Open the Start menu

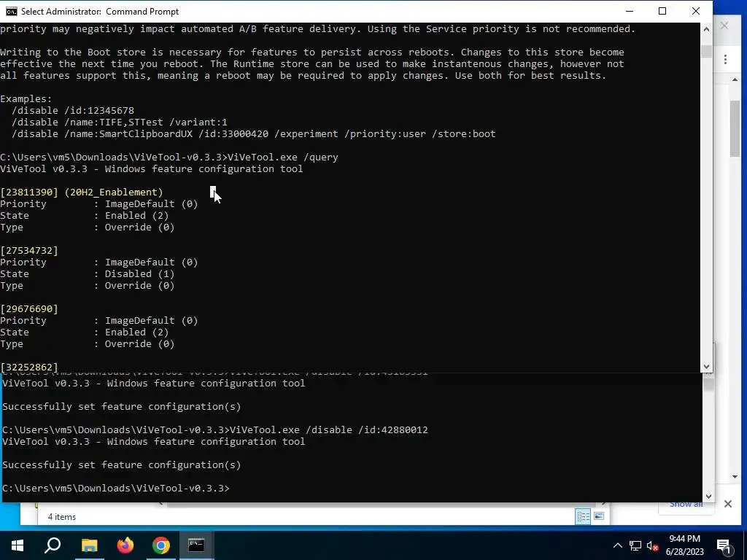(18, 545)
